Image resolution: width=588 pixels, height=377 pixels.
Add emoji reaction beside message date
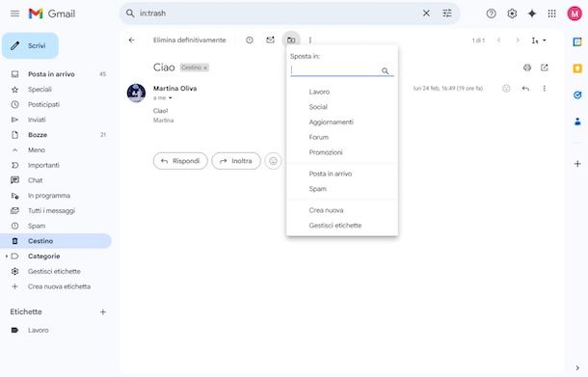(506, 89)
